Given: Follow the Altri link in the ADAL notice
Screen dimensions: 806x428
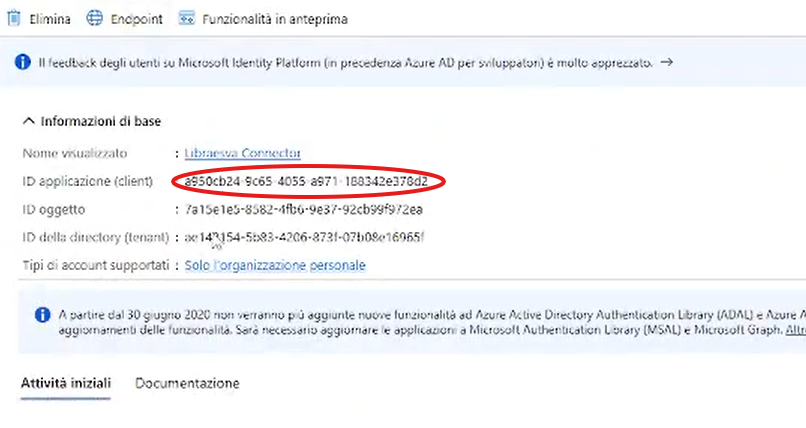Looking at the screenshot, I should point(795,328).
